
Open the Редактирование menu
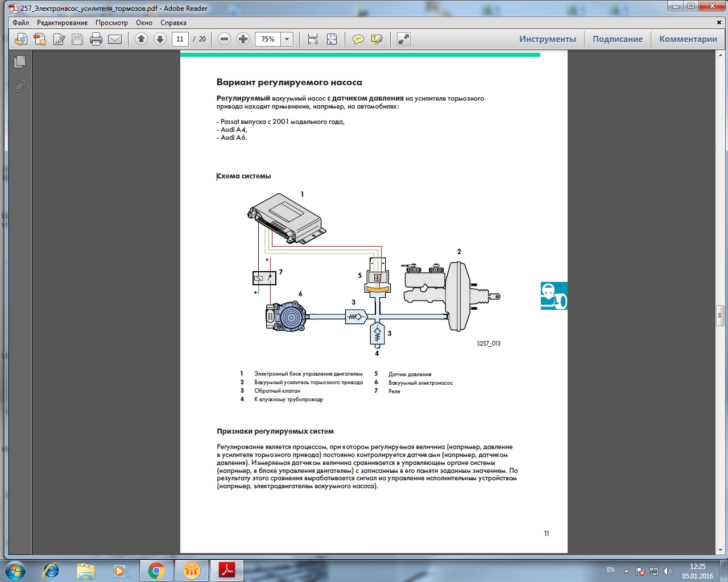[x=63, y=23]
